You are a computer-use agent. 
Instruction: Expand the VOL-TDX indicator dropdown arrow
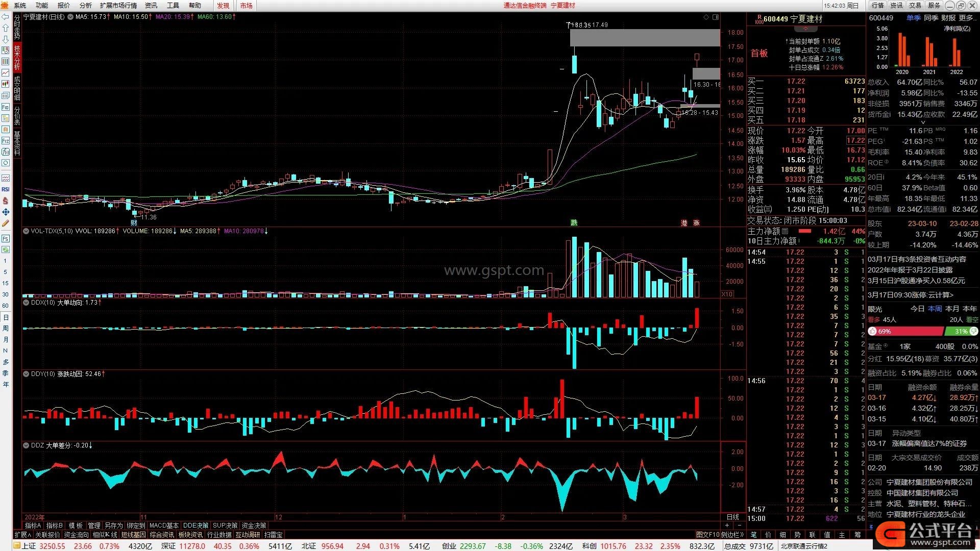[26, 231]
